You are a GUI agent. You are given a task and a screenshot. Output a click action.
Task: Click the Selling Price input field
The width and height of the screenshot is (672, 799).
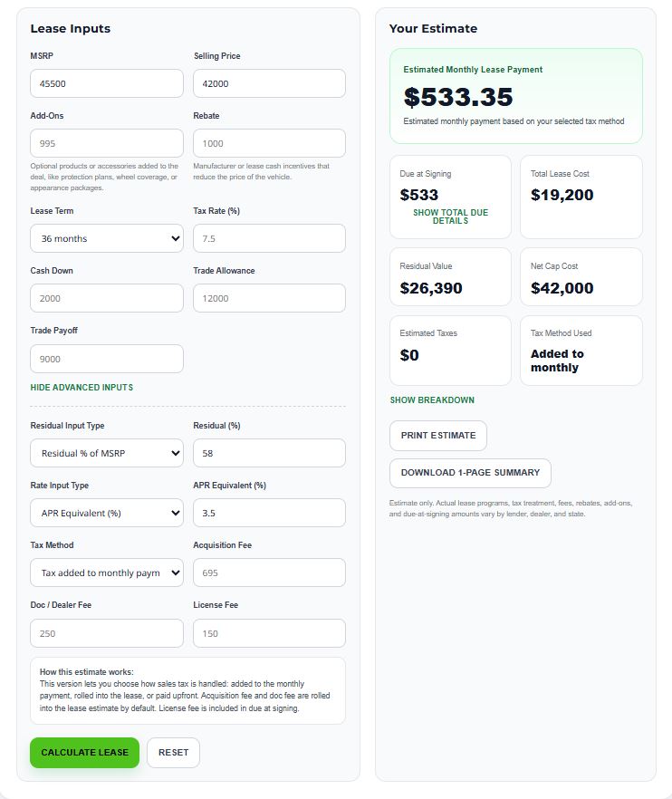(269, 82)
